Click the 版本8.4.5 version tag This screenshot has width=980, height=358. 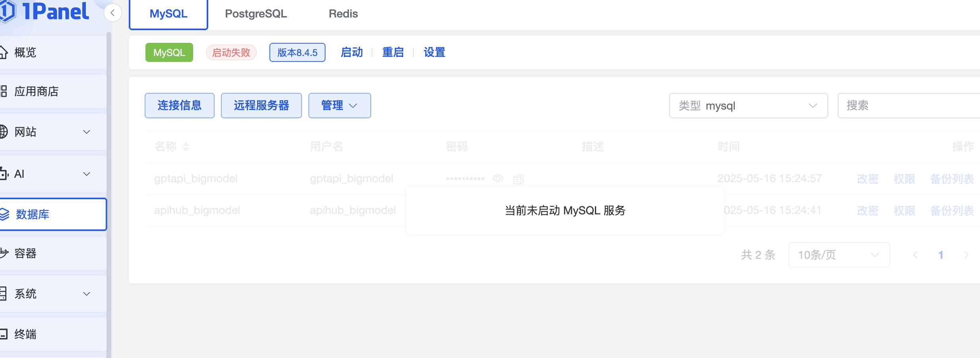click(x=297, y=52)
